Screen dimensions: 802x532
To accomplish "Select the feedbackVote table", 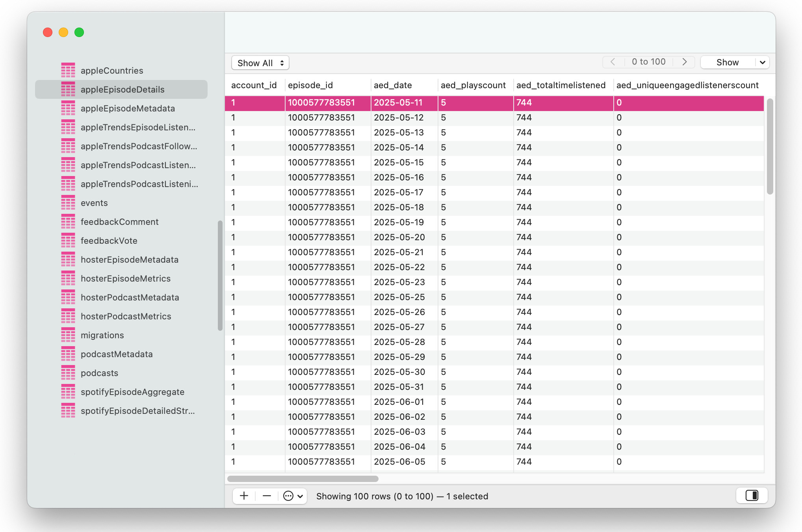I will point(109,241).
